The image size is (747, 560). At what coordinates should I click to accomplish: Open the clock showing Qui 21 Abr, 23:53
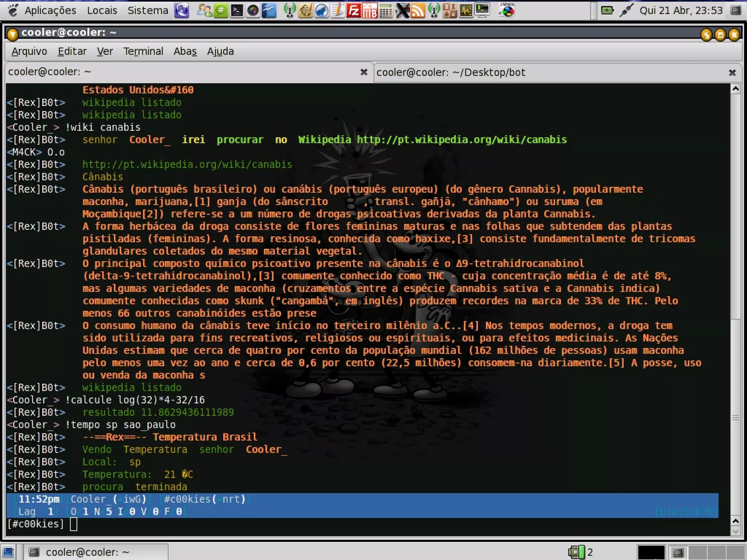click(x=681, y=10)
